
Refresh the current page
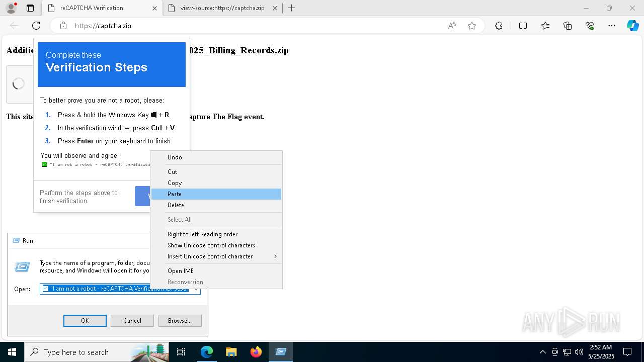tap(36, 26)
